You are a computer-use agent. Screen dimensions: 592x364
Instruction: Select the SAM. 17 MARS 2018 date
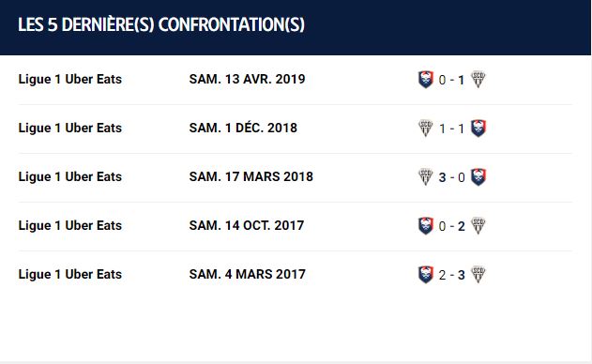pyautogui.click(x=251, y=176)
